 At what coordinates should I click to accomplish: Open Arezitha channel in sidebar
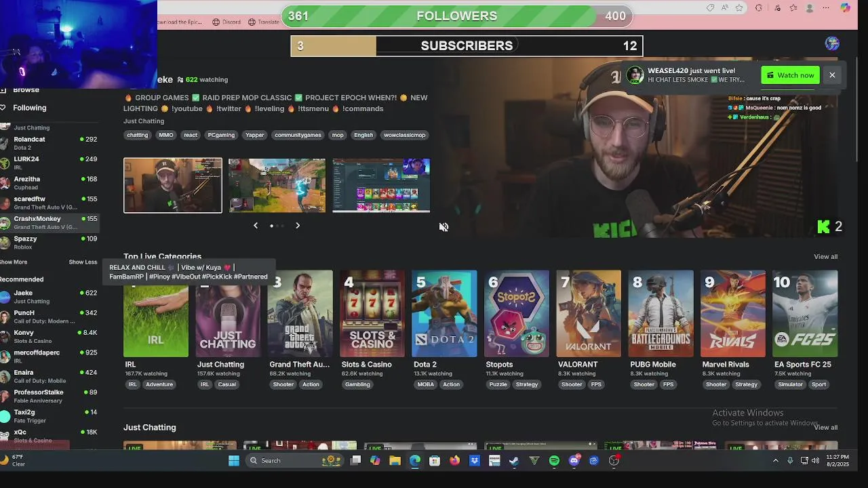tap(49, 183)
